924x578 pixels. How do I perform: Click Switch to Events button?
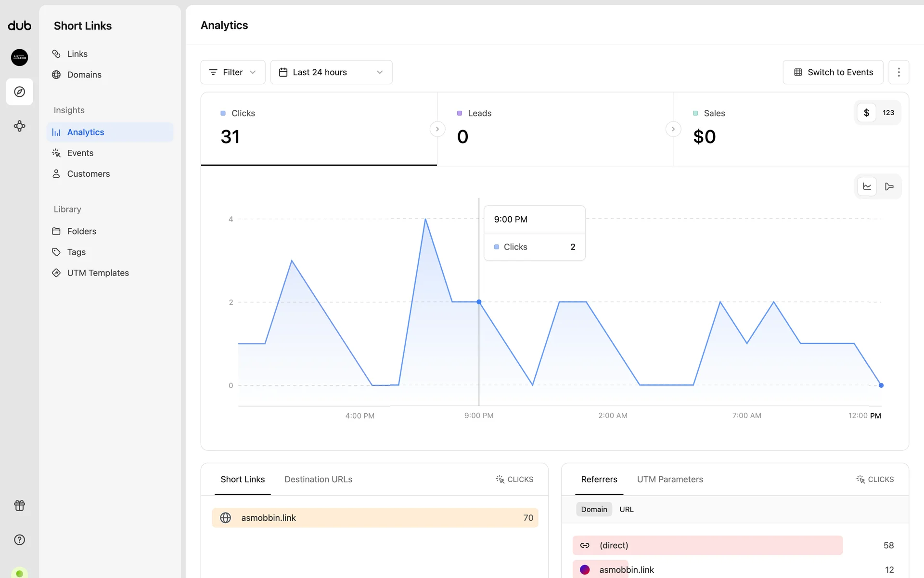833,72
